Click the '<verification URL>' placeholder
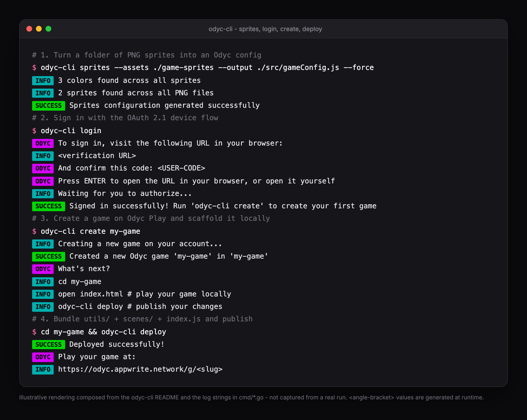This screenshot has height=420, width=527. [x=97, y=156]
